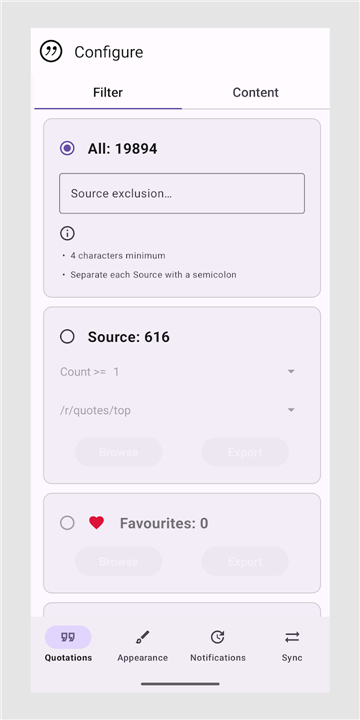Focus the Source exclusion text field
Screen dimensions: 360x720
tap(182, 193)
